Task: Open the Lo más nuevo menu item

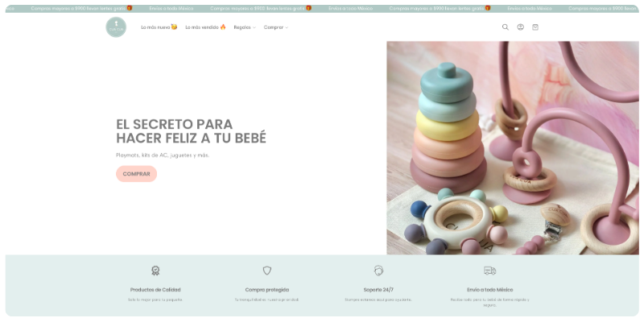Action: pyautogui.click(x=159, y=27)
